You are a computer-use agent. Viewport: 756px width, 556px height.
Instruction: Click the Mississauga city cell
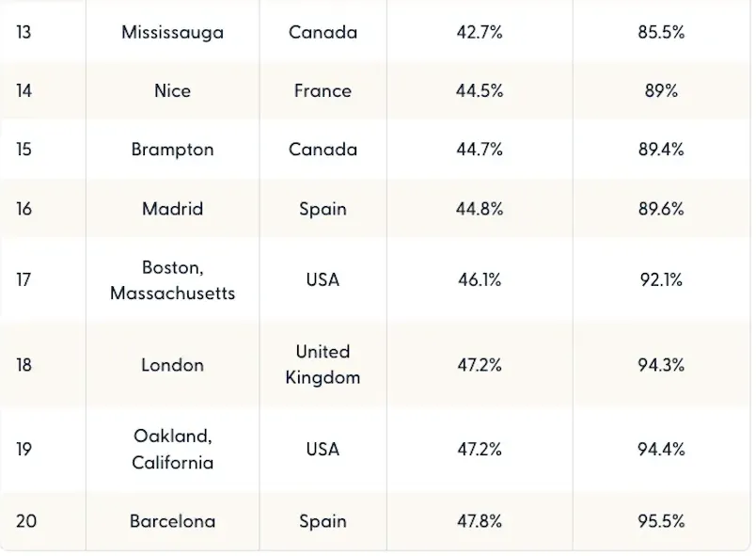[172, 32]
